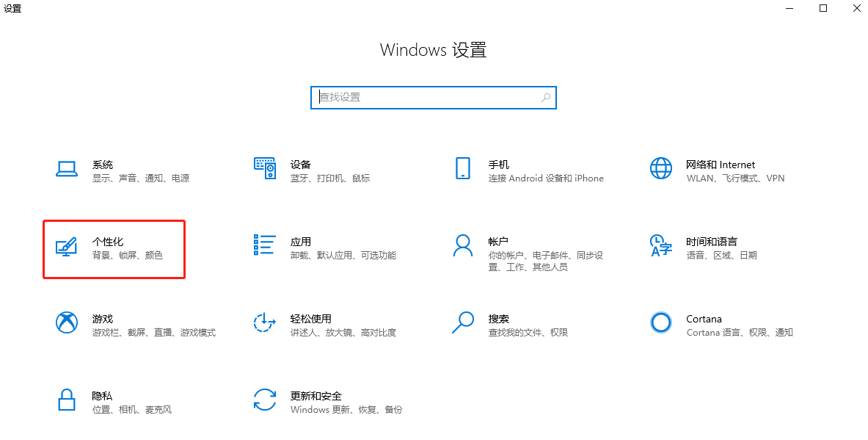Viewport: 868px width, 440px height.
Task: Open 设备 via its keyboard and speaker icon
Action: tap(264, 169)
